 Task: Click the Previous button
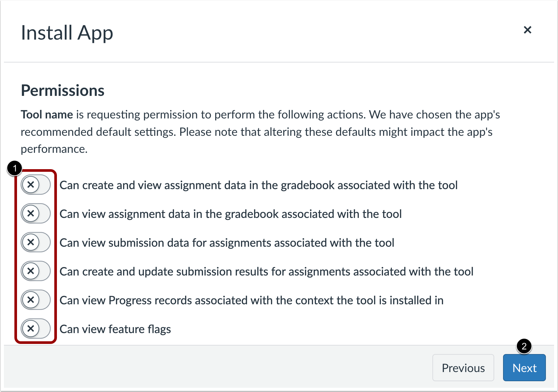point(463,367)
